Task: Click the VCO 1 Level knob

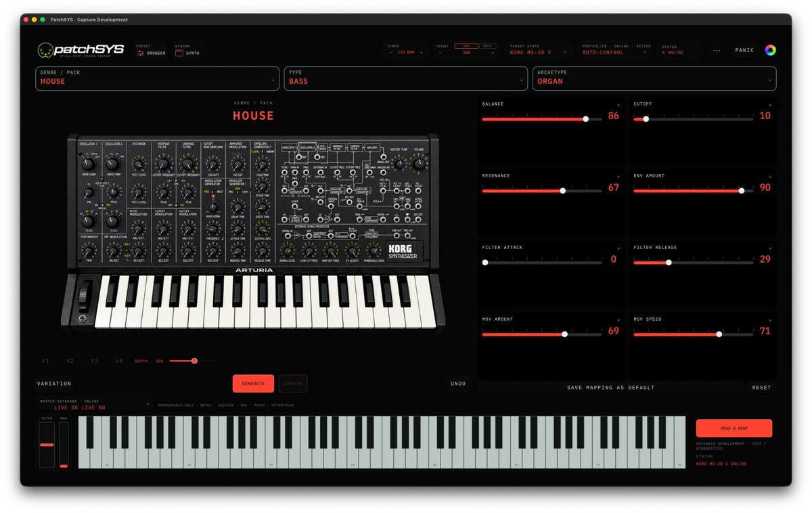Action: tap(139, 164)
